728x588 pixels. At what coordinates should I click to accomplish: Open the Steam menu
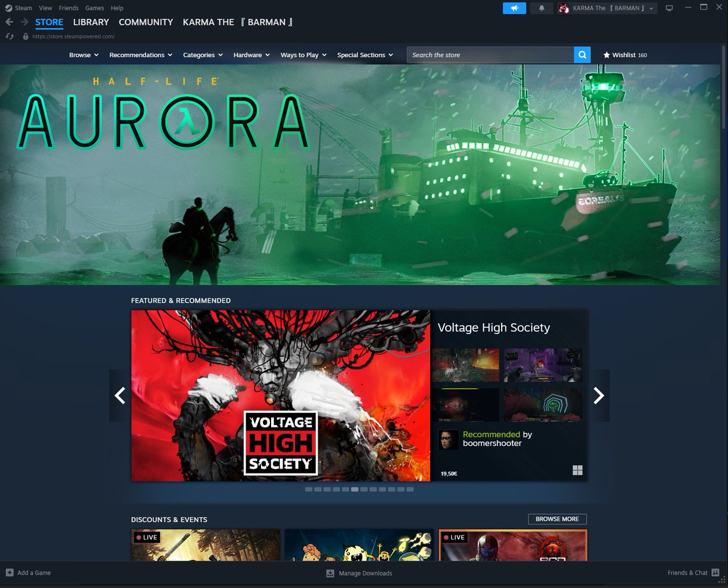23,8
